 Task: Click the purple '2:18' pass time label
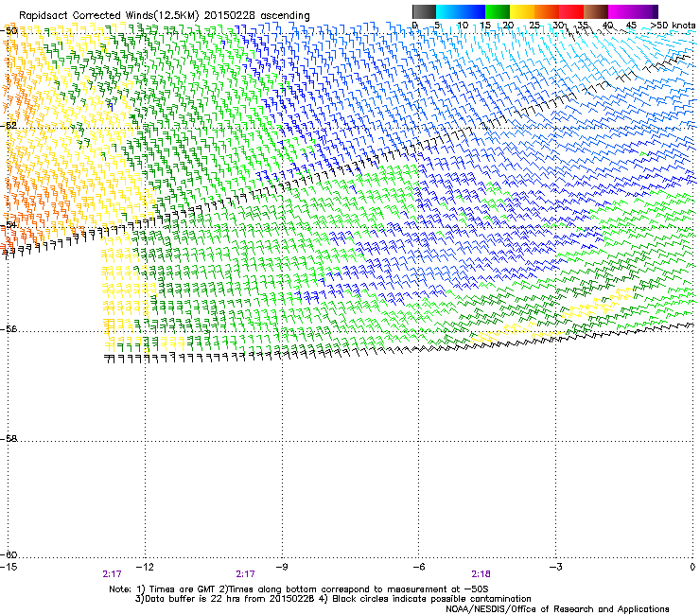[x=481, y=574]
